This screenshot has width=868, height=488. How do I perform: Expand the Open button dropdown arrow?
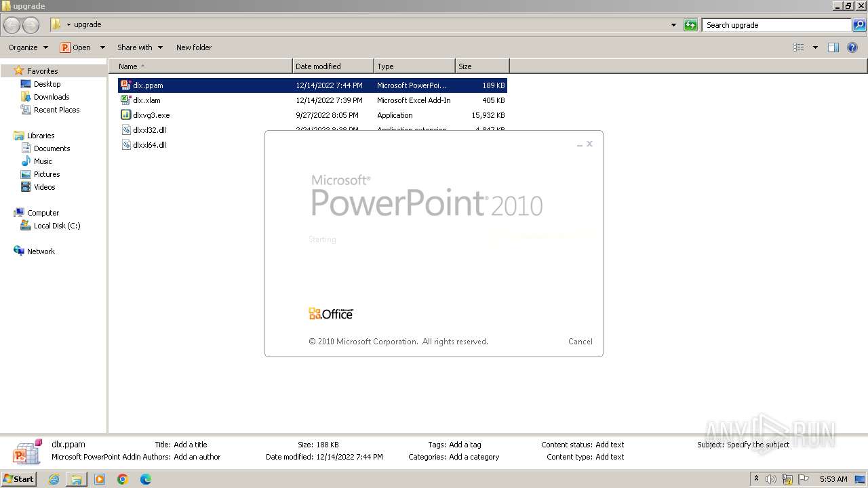coord(102,47)
